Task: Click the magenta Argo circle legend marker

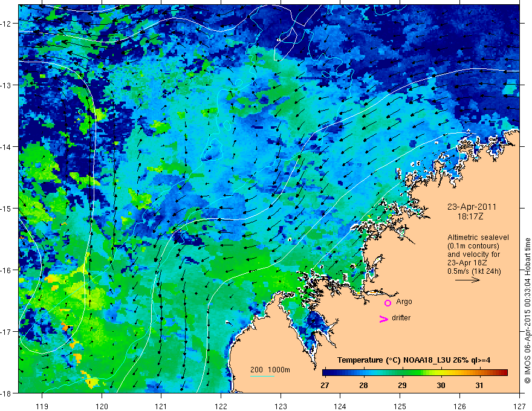Action: coord(388,303)
